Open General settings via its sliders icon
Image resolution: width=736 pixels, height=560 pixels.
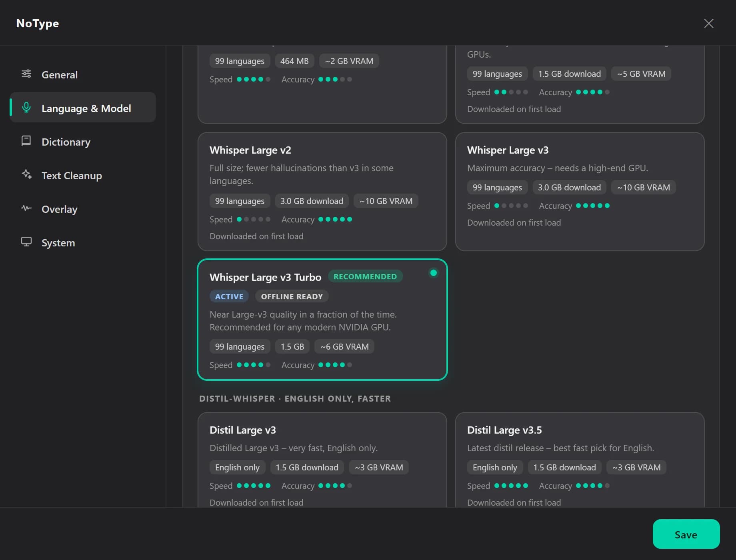coord(26,74)
